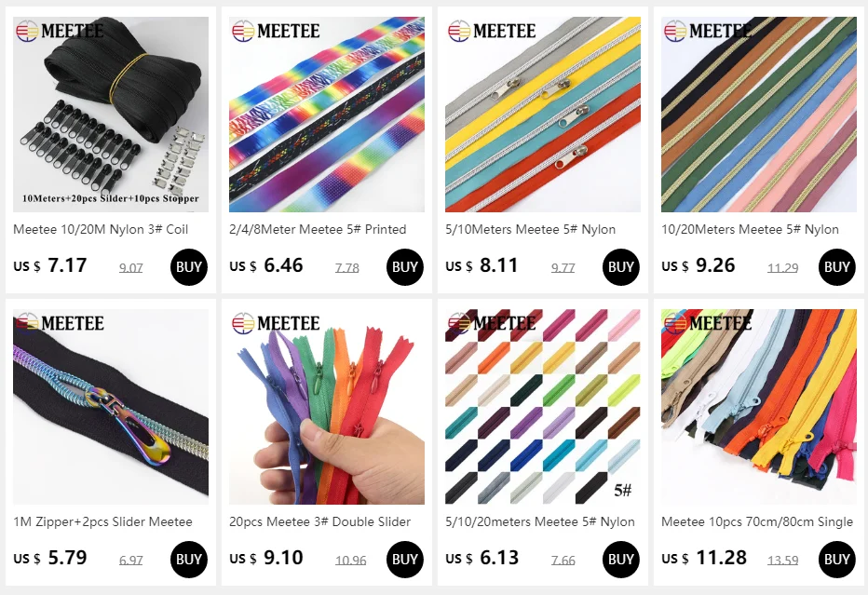This screenshot has height=595, width=868.
Task: Click BUY for the US $7.17 nylon coil zipper
Action: tap(189, 267)
